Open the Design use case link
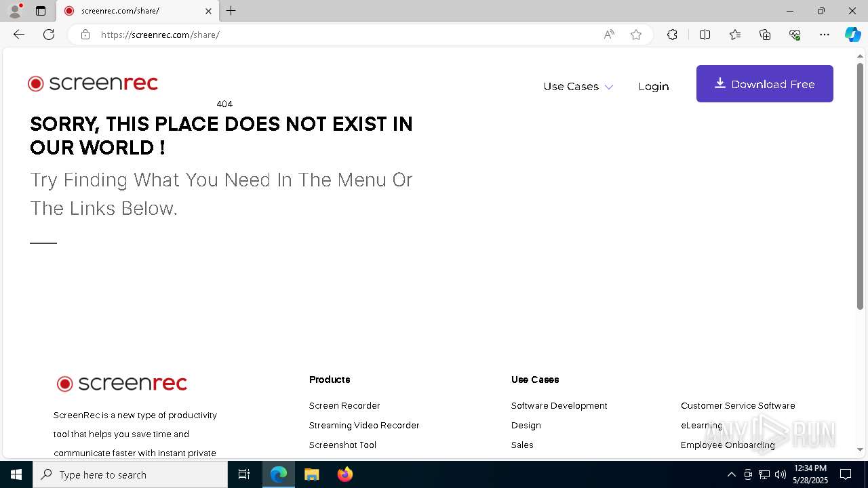The height and width of the screenshot is (488, 868). (x=526, y=425)
